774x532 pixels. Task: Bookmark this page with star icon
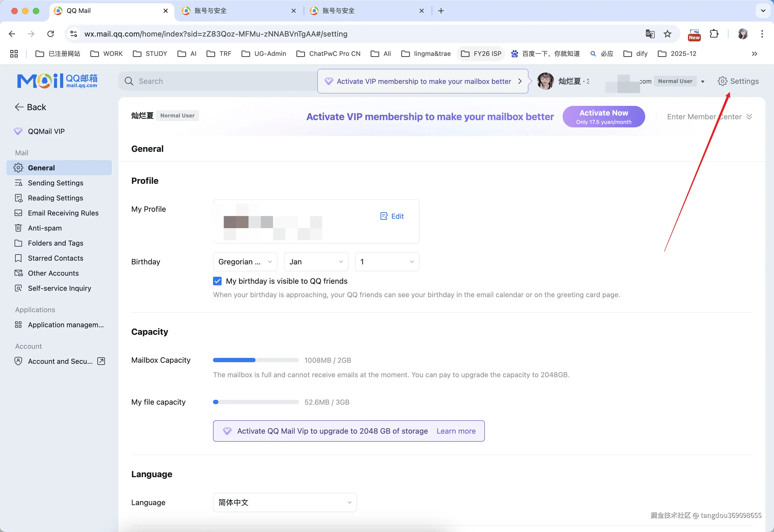(667, 34)
